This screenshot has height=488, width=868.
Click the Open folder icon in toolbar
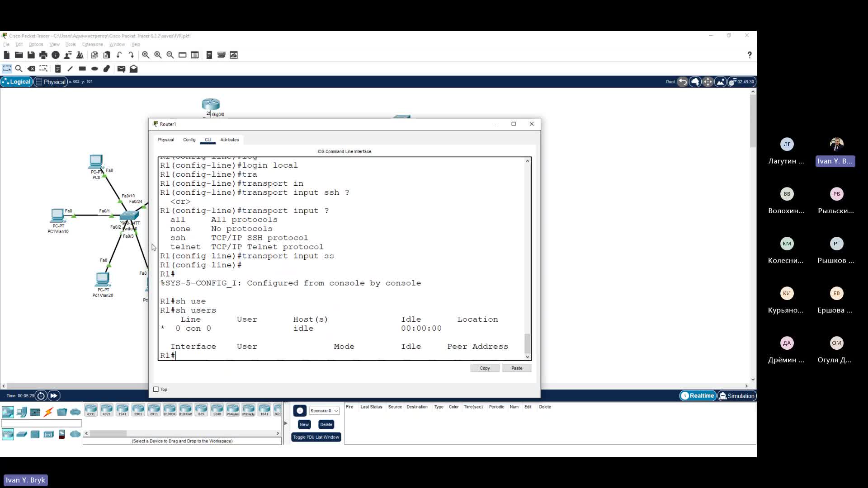(19, 55)
